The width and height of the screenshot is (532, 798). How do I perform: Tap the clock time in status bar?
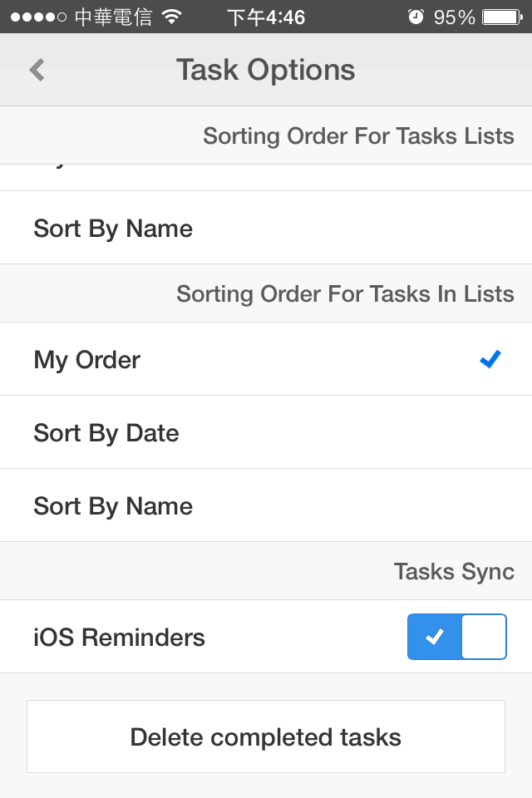(x=266, y=17)
